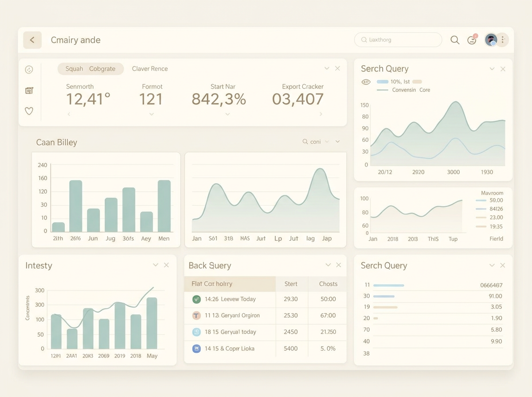Click Mavroom legend line for 50.00
Viewport: 532px width, 397px height.
(x=481, y=201)
